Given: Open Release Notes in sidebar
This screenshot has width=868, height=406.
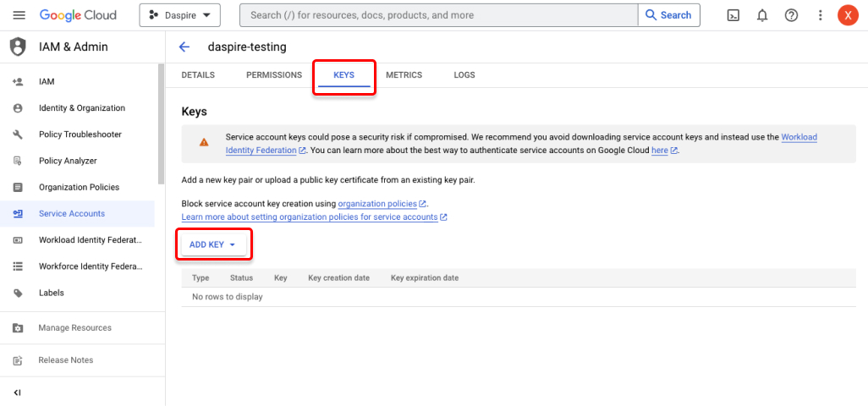Looking at the screenshot, I should pyautogui.click(x=66, y=360).
